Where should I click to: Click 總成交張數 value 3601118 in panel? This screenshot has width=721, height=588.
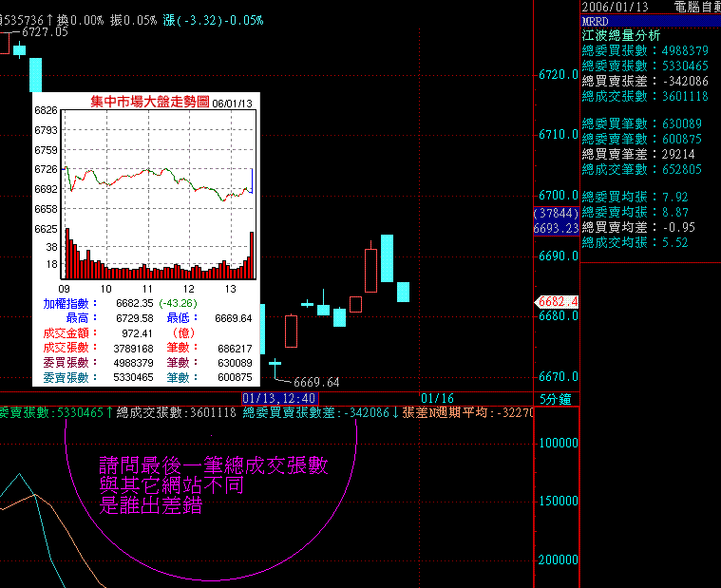(x=685, y=96)
